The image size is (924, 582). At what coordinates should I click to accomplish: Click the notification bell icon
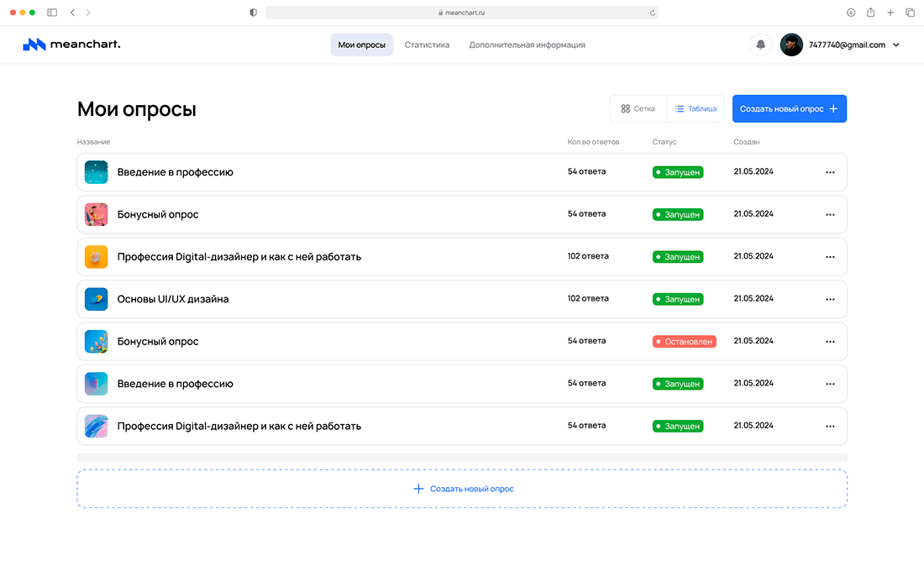[760, 45]
